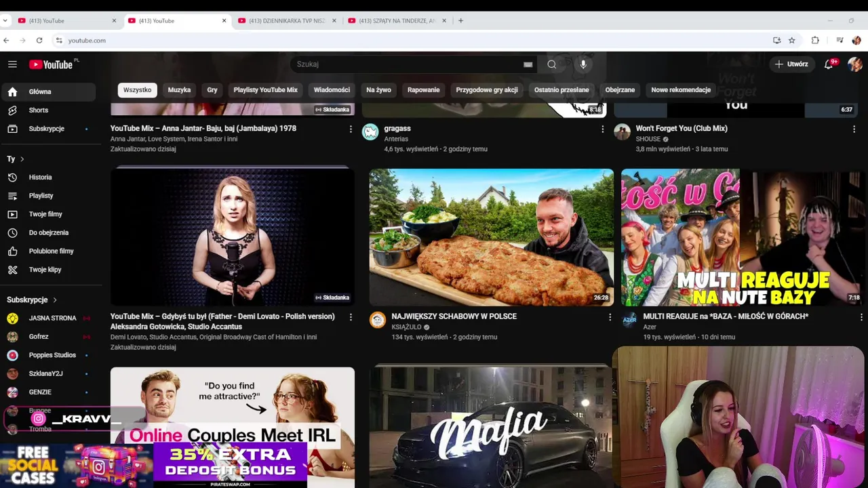Click the search magnifier button
The height and width of the screenshot is (488, 868).
click(552, 64)
